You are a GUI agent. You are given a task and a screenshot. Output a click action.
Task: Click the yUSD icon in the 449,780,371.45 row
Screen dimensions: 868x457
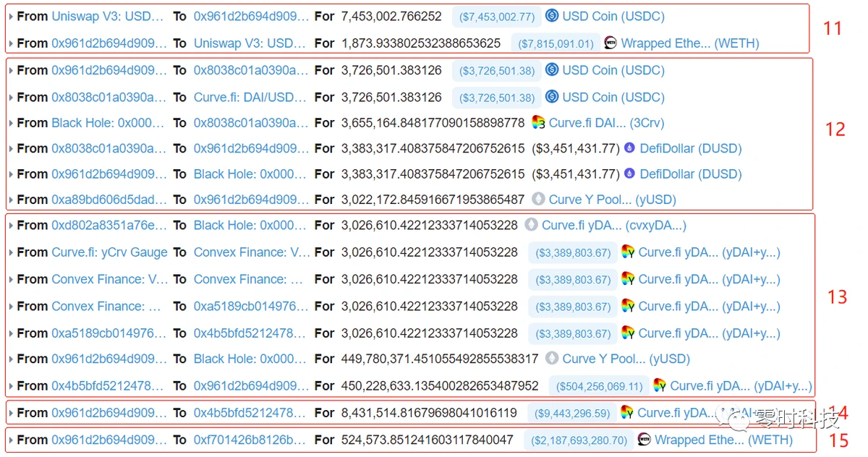[x=552, y=359]
